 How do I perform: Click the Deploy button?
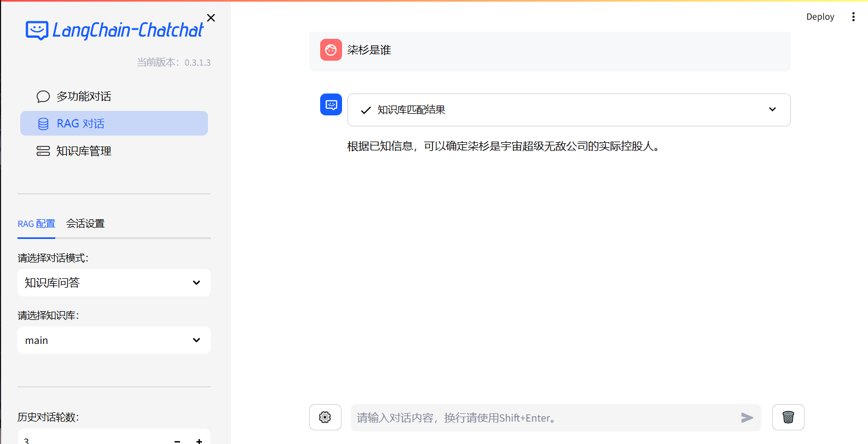coord(820,17)
